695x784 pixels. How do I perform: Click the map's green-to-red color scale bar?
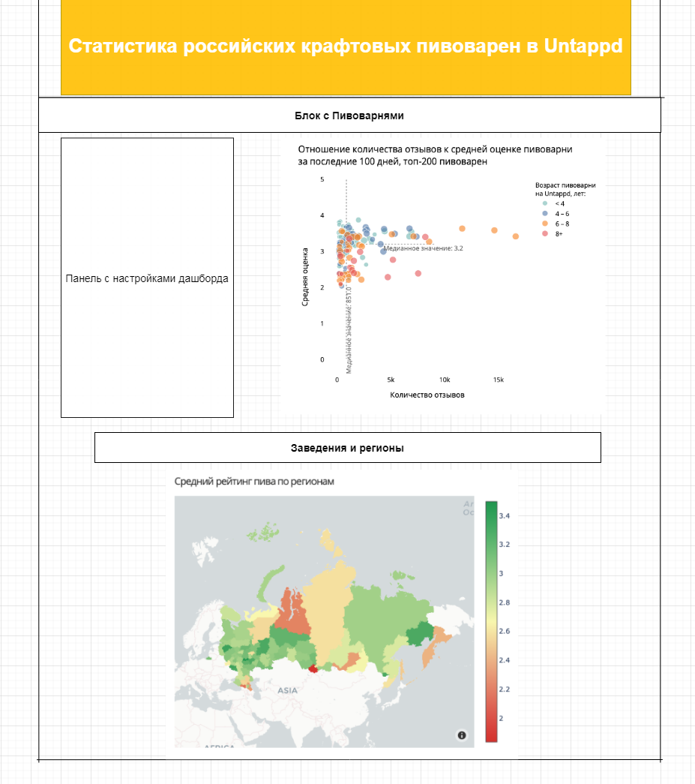[x=491, y=621]
